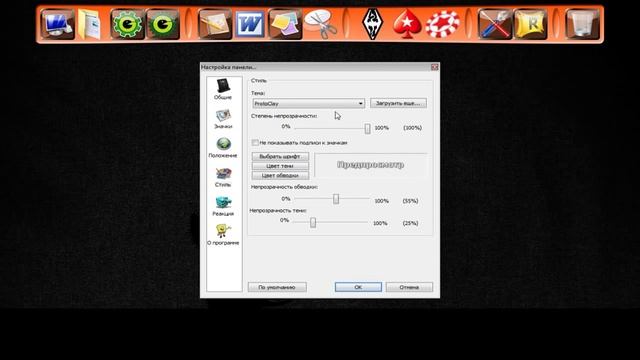Open the О программе section
The height and width of the screenshot is (360, 640).
coord(223,235)
